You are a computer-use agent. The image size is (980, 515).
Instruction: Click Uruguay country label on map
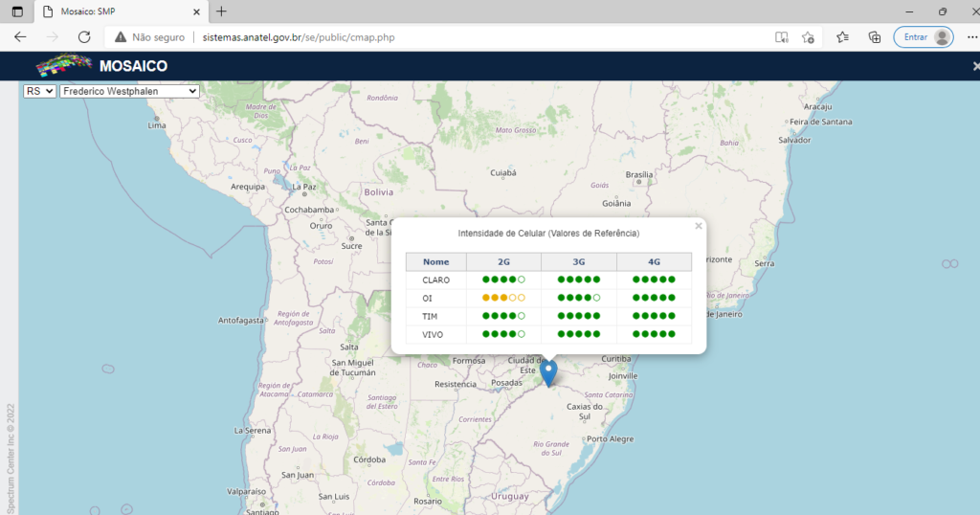[509, 496]
